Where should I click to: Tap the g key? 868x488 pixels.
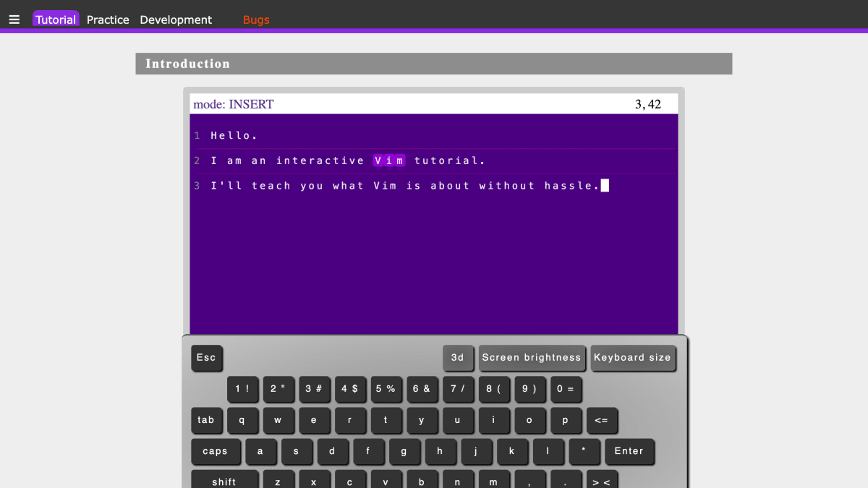coord(404,451)
